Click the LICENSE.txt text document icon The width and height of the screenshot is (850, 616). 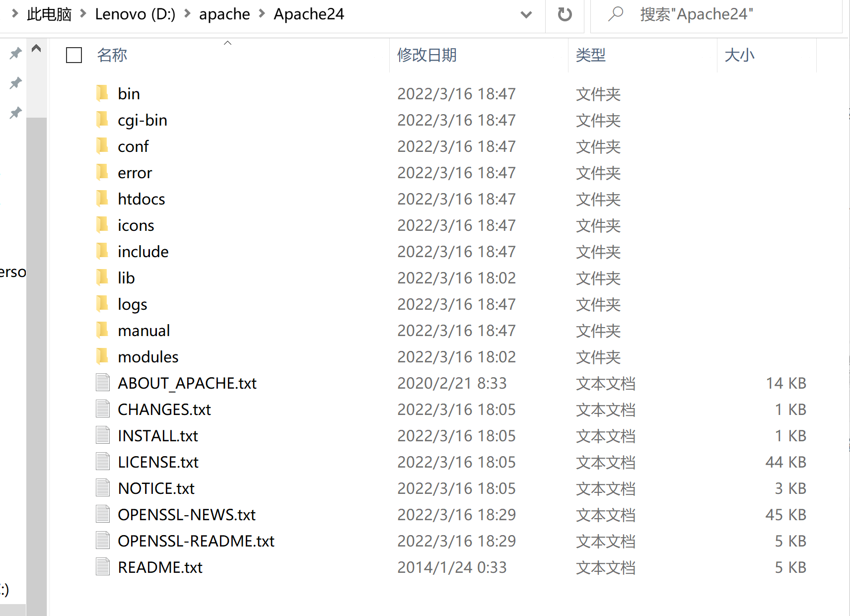coord(102,461)
